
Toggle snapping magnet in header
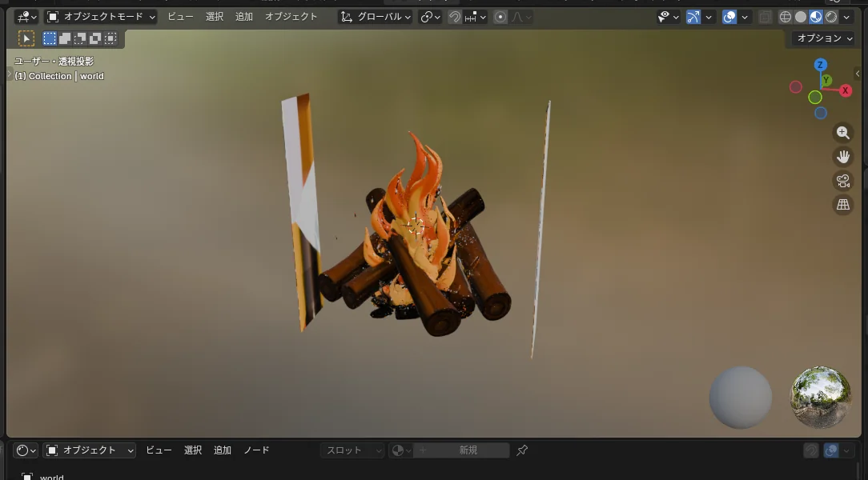[455, 17]
